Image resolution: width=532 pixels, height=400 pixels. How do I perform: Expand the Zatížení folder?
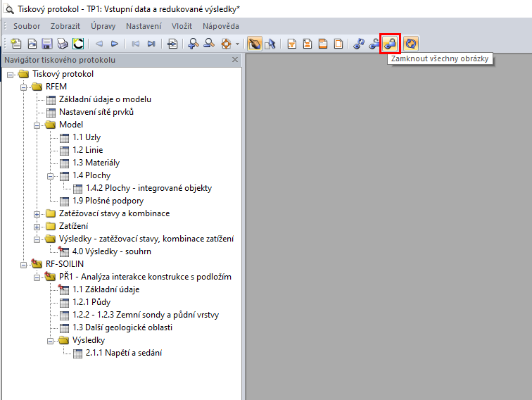point(37,227)
